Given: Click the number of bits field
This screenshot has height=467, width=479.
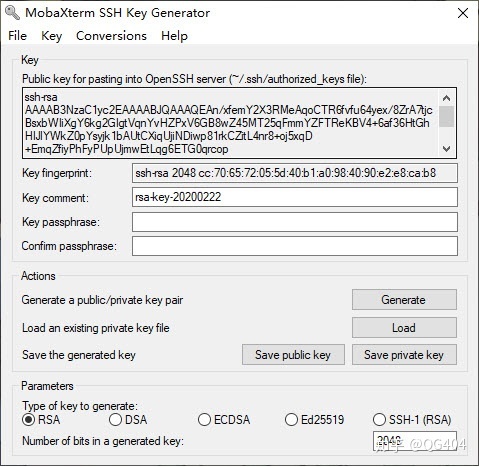Looking at the screenshot, I should (415, 441).
